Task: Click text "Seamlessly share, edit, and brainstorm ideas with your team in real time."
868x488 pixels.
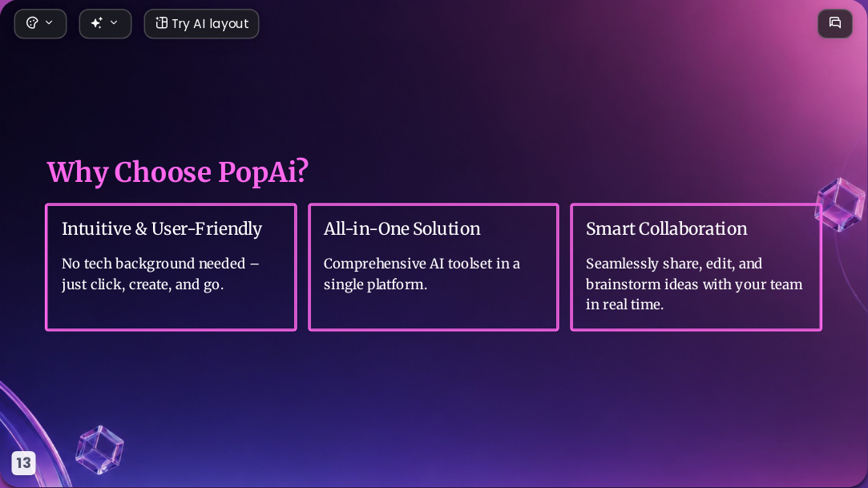Action: pos(694,284)
